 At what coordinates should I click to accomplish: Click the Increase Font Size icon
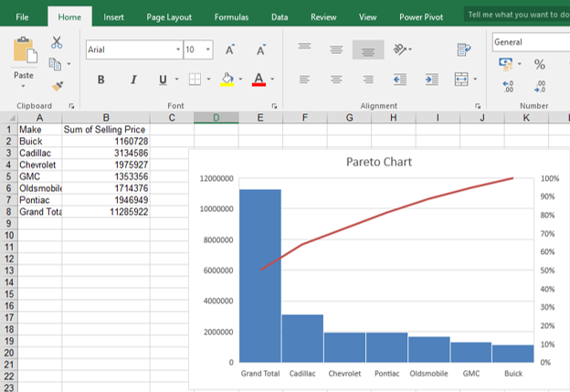coord(230,49)
